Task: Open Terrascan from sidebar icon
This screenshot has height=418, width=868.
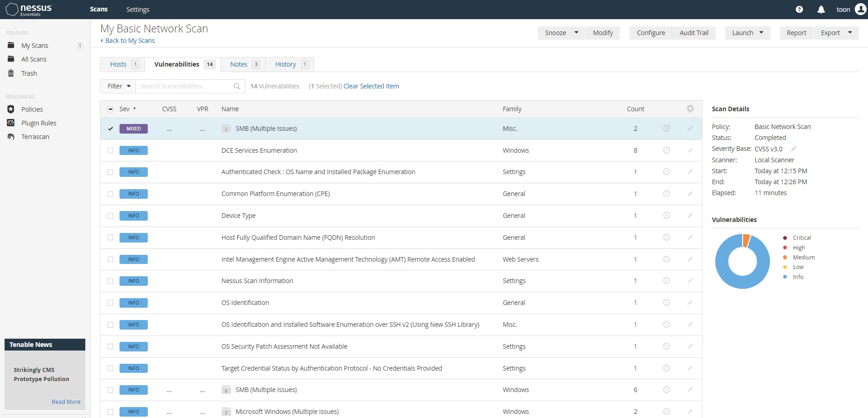Action: point(11,137)
